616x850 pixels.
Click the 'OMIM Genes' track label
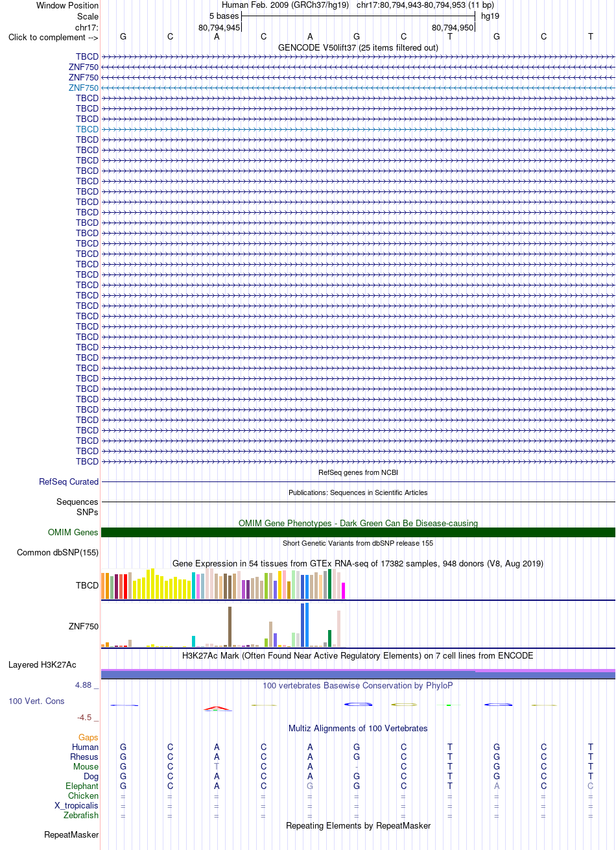pyautogui.click(x=73, y=533)
